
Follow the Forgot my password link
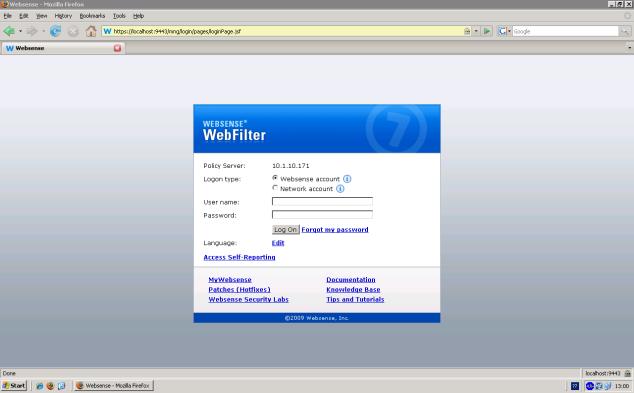(335, 230)
